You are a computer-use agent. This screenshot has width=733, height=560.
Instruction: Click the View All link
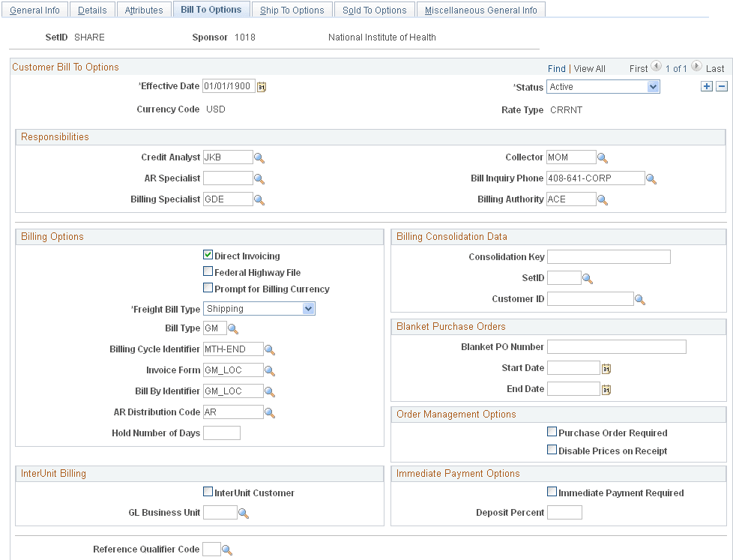(x=589, y=68)
